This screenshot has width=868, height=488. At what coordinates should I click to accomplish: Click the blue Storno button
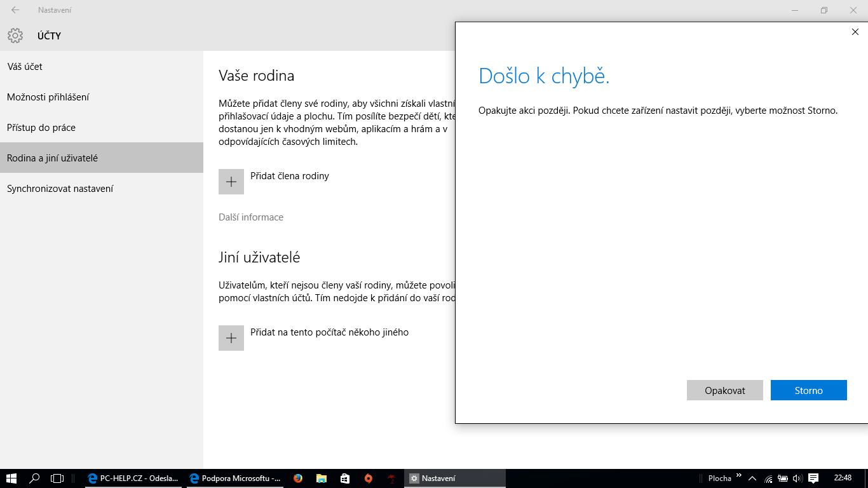808,390
